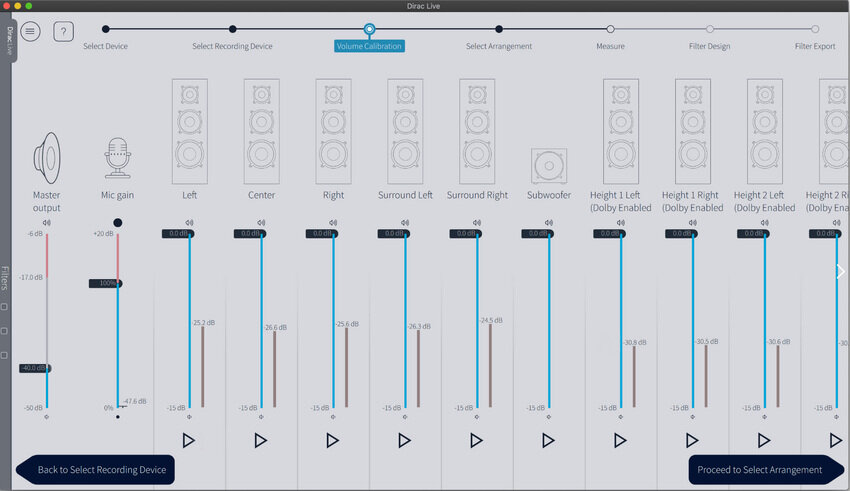Go to the Filter Design step
850x491 pixels.
coord(710,29)
